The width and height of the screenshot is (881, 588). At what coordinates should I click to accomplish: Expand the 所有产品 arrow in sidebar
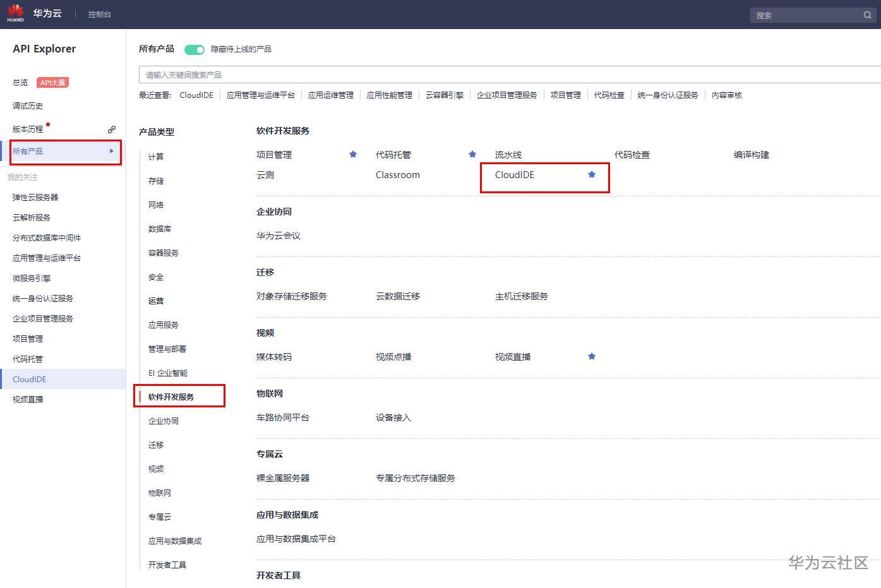point(112,151)
